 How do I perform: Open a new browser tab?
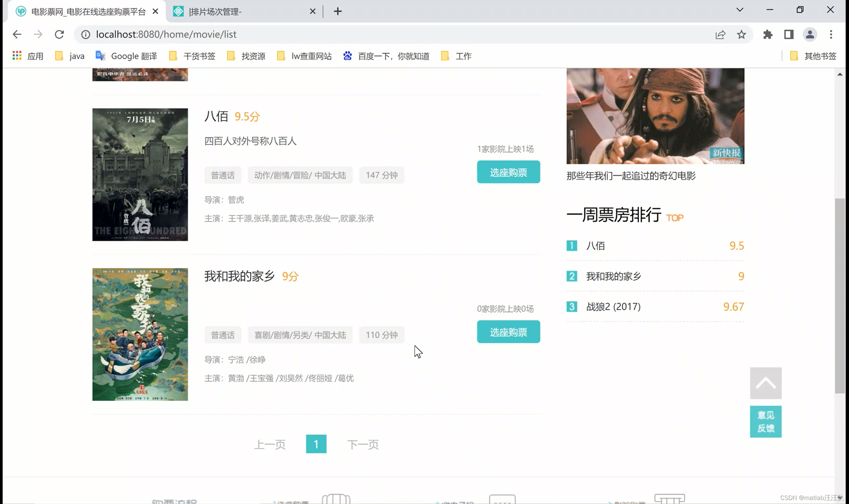click(337, 12)
